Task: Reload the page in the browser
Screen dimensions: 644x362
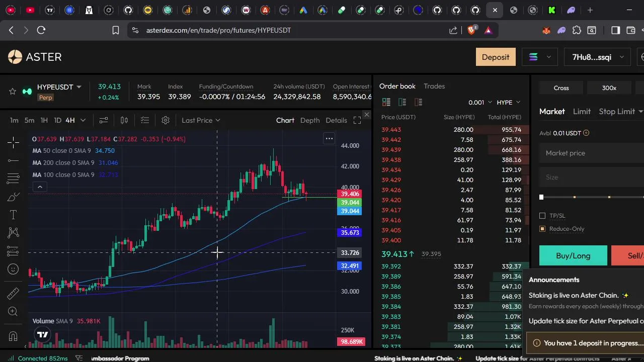Action: tap(41, 30)
